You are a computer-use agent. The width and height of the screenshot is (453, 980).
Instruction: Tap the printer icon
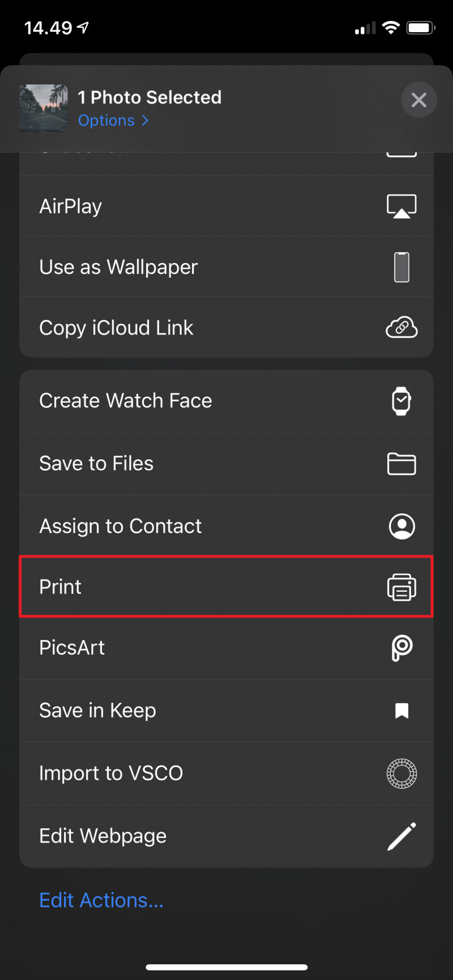coord(401,587)
